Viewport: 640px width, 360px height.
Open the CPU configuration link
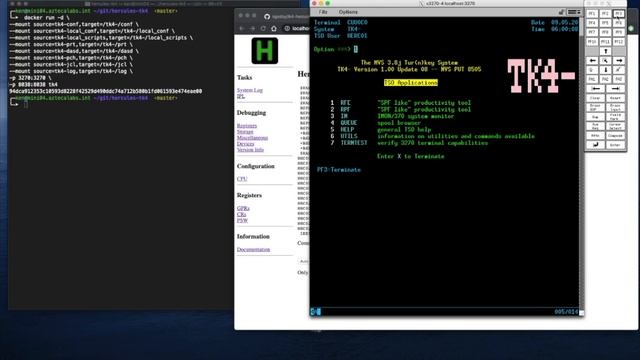[x=242, y=179]
